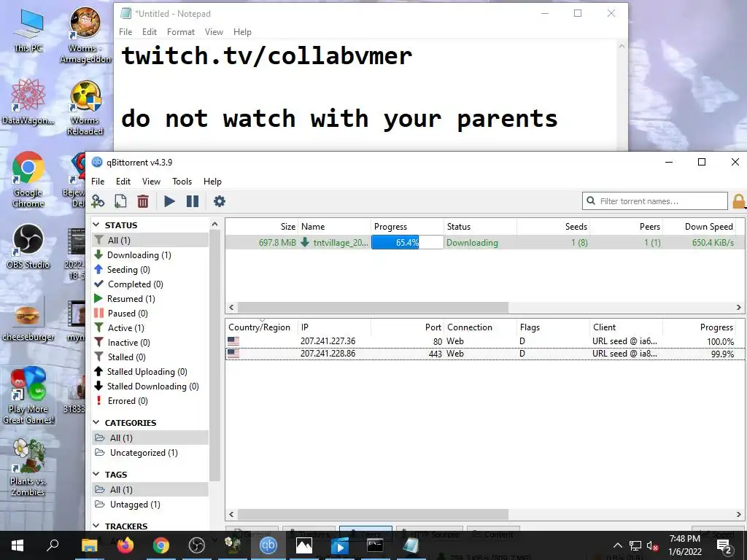Open the Command Prompt taskbar icon

pos(375,545)
